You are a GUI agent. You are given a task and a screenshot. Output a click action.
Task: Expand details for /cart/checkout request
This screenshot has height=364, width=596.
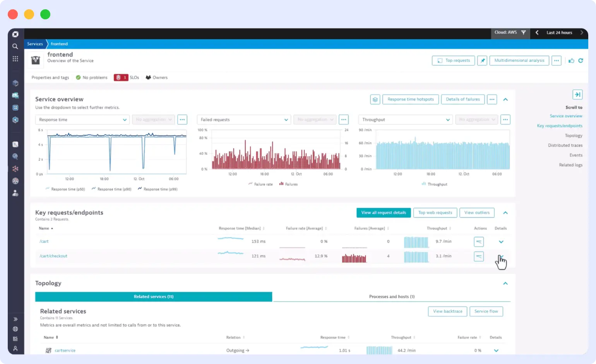(x=501, y=256)
